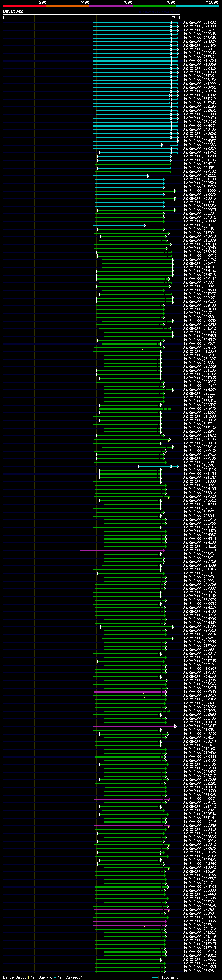The width and height of the screenshot is (222, 980).
Task: Click the orange ~40% identity legend swatch
Action: pos(68,6)
